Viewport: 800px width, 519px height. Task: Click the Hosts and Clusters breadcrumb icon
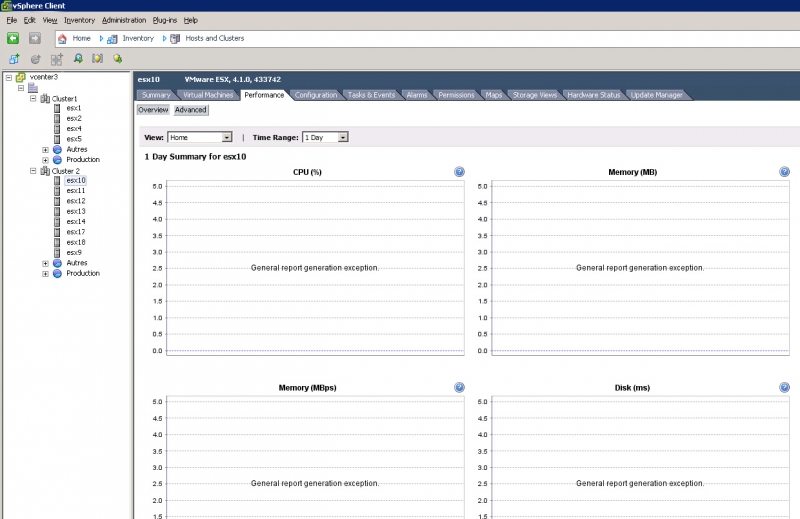click(175, 39)
